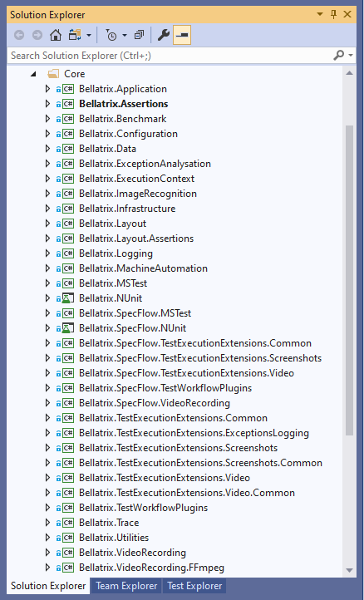Click the Bellatrix.Utilities C# project icon

68,538
